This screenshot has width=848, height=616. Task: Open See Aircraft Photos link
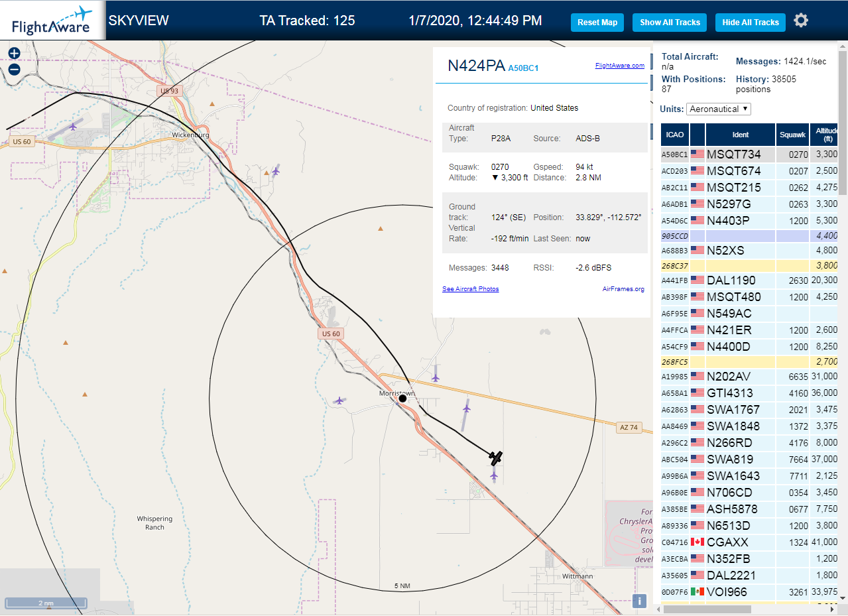(471, 289)
